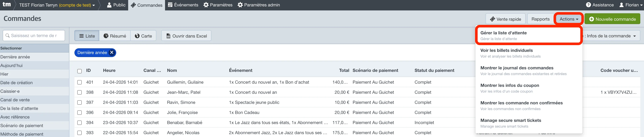Open the Événements calendar icon
The height and width of the screenshot is (137, 644).
(x=170, y=5)
